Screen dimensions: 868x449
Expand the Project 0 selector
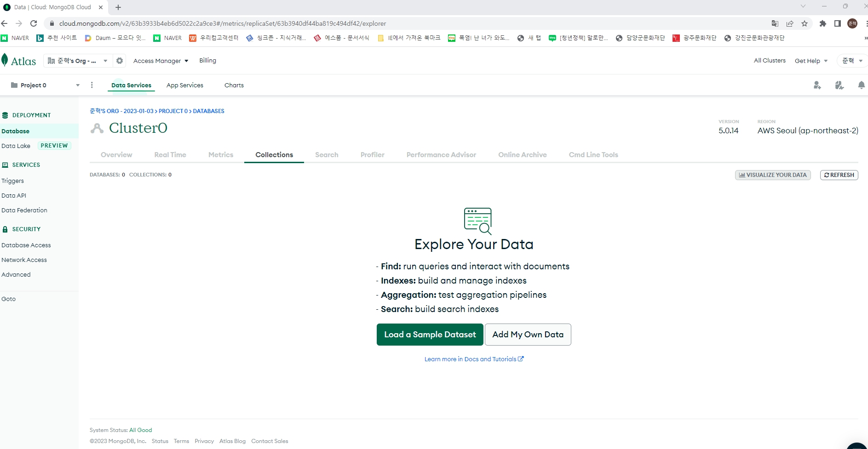tap(45, 85)
